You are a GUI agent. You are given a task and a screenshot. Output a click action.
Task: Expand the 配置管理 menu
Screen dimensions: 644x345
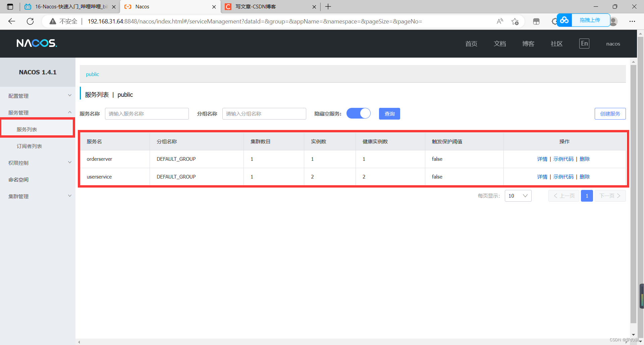tap(38, 96)
